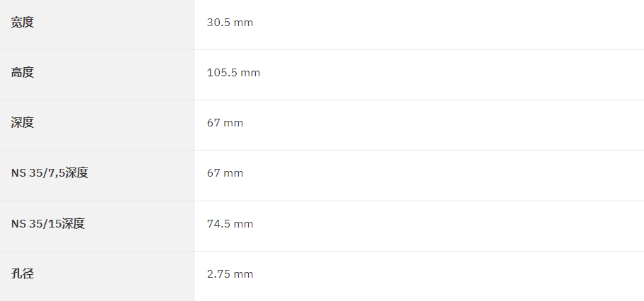Viewport: 644px width, 301px height.
Task: Click the mm unit after 74.5
Action: pos(244,225)
